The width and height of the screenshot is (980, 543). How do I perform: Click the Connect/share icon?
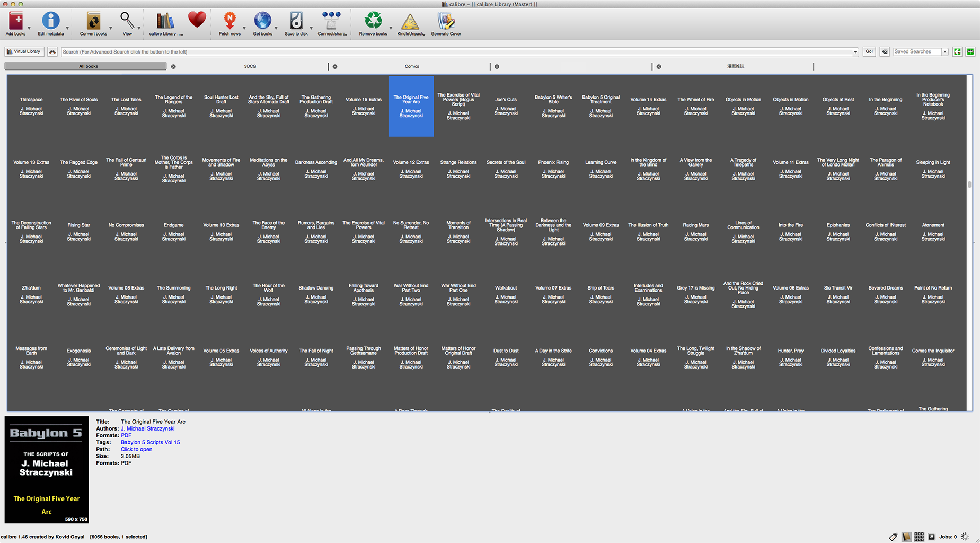[x=331, y=21]
